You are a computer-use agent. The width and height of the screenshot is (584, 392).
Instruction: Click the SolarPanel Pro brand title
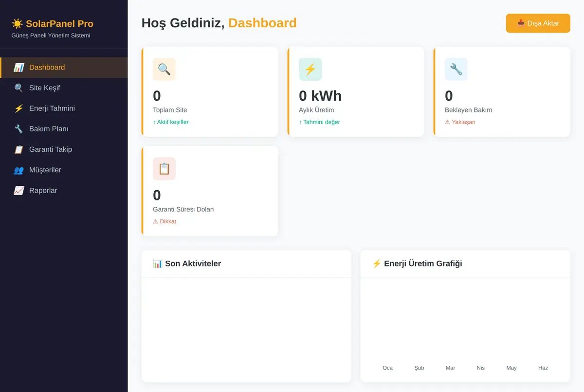[59, 24]
